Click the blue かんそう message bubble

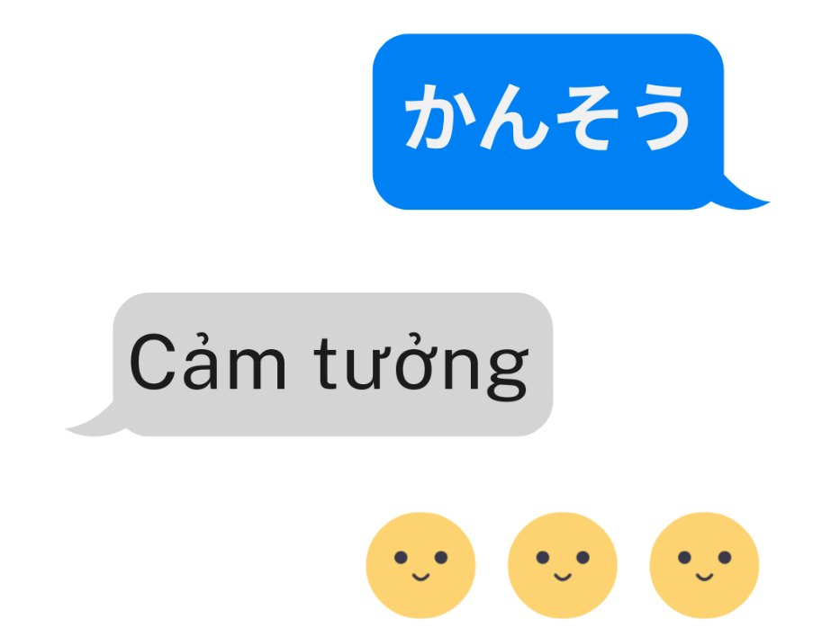click(x=548, y=121)
